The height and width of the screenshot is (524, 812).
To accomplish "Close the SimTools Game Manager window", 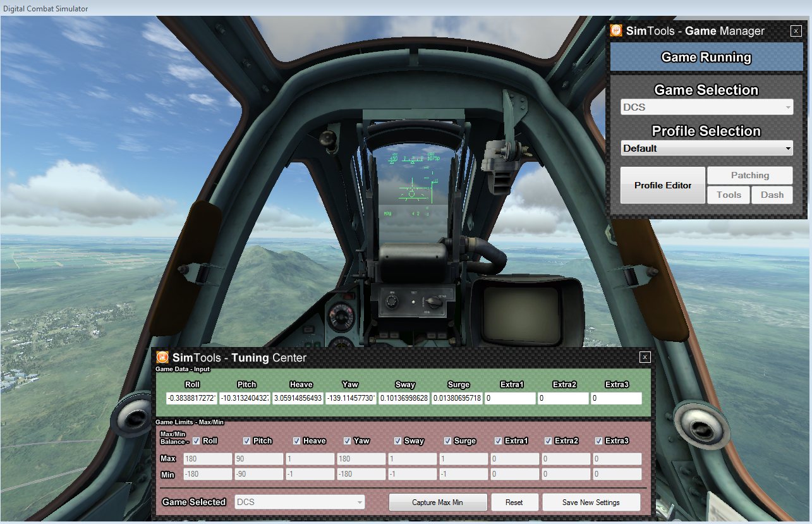I will pyautogui.click(x=796, y=30).
